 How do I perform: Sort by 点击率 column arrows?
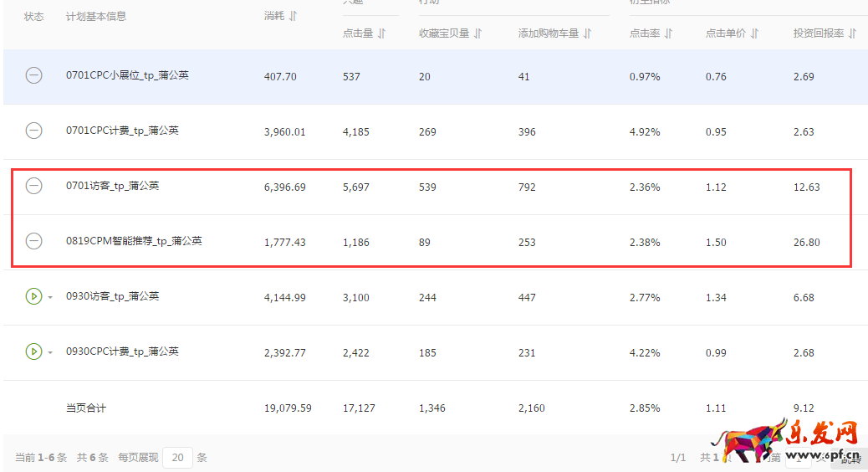coord(668,33)
